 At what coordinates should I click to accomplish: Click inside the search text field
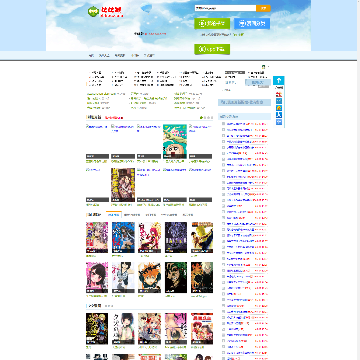225,8
